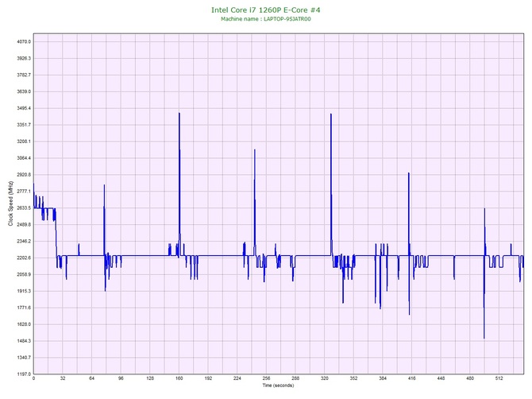Click the 3782.7 y-axis value

pyautogui.click(x=24, y=75)
